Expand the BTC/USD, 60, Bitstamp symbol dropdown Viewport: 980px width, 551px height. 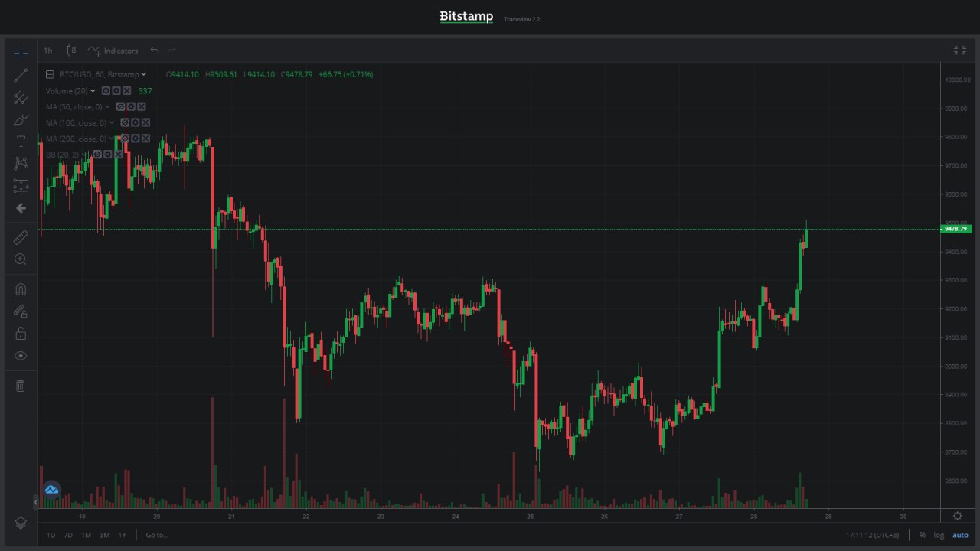tap(144, 75)
